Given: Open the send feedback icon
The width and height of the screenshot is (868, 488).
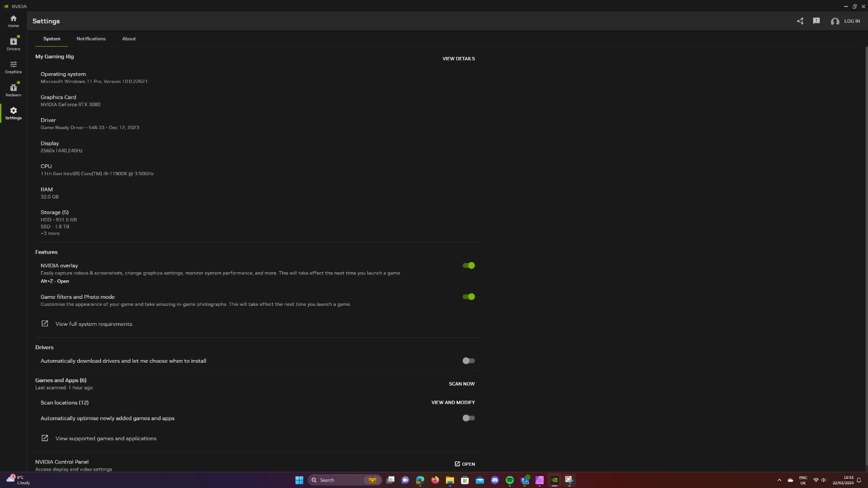Looking at the screenshot, I should pos(816,21).
